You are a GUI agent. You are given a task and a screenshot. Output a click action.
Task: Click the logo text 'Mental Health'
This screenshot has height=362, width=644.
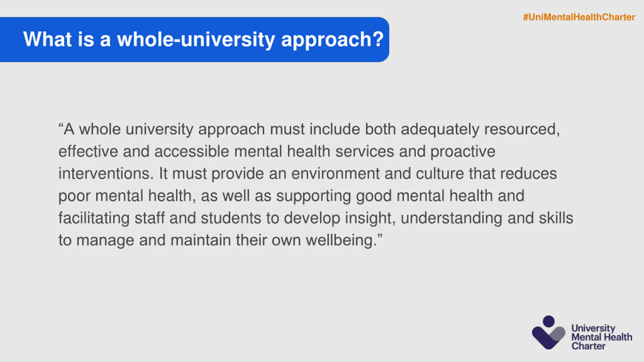point(602,337)
